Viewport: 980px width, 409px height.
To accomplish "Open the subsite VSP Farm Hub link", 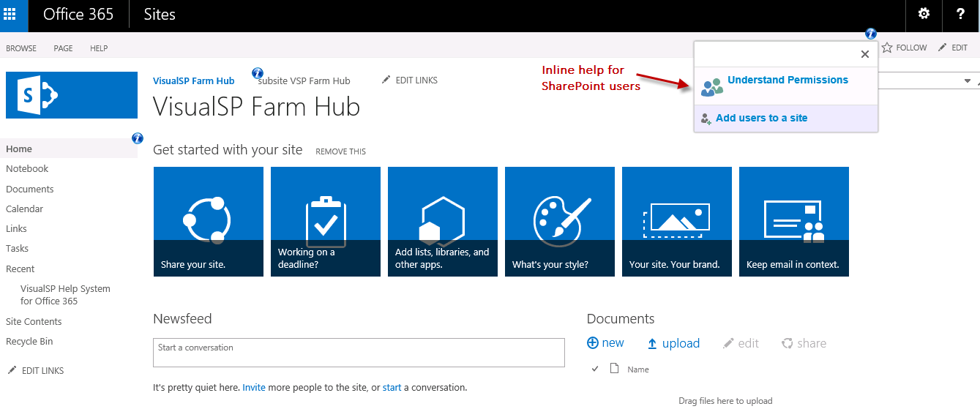I will click(x=304, y=80).
